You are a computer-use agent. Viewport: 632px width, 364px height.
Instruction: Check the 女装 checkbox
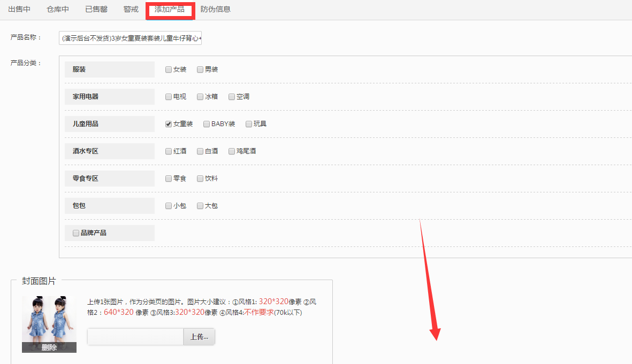click(x=169, y=69)
